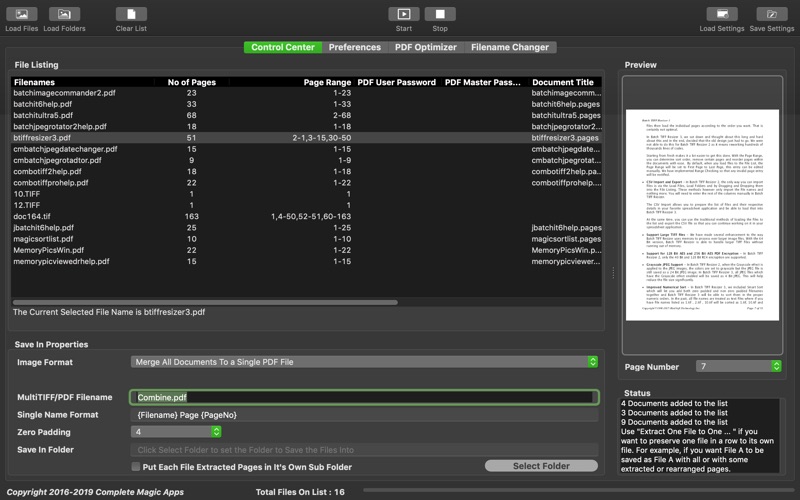The image size is (800, 500).
Task: Select batchit6help.pdf in the file list
Action: tap(306, 104)
